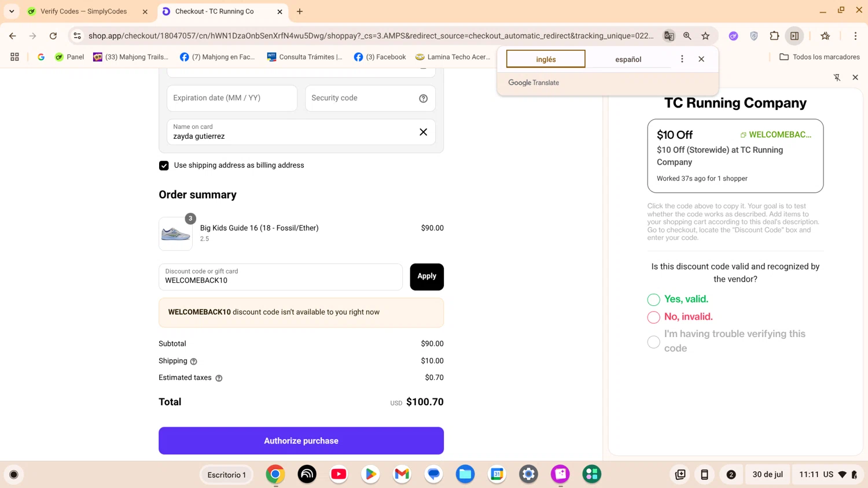The height and width of the screenshot is (488, 868).
Task: Open Settings gear in the taskbar
Action: (528, 475)
